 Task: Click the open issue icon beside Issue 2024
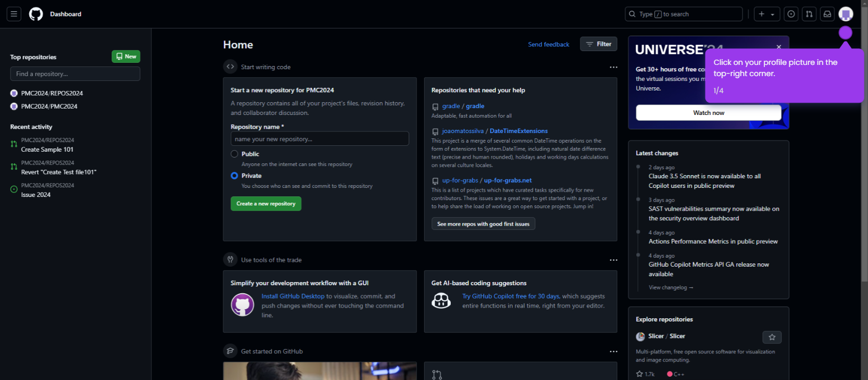coord(14,189)
